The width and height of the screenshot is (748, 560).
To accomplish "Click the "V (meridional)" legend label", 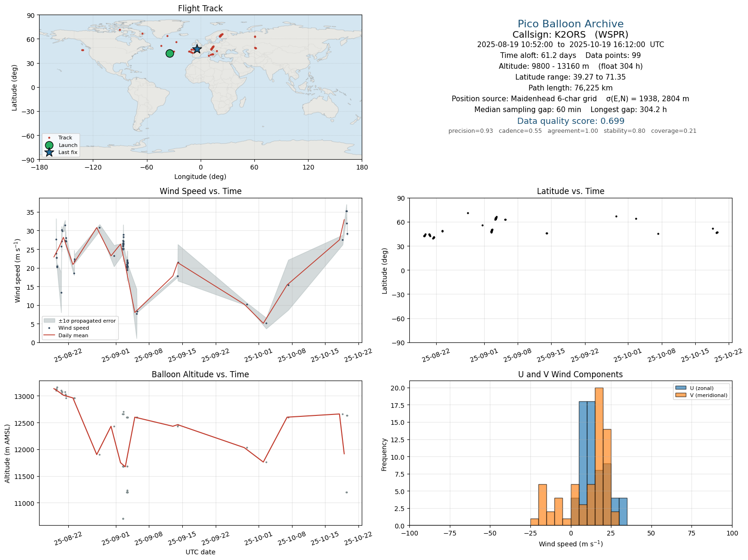I will click(708, 395).
